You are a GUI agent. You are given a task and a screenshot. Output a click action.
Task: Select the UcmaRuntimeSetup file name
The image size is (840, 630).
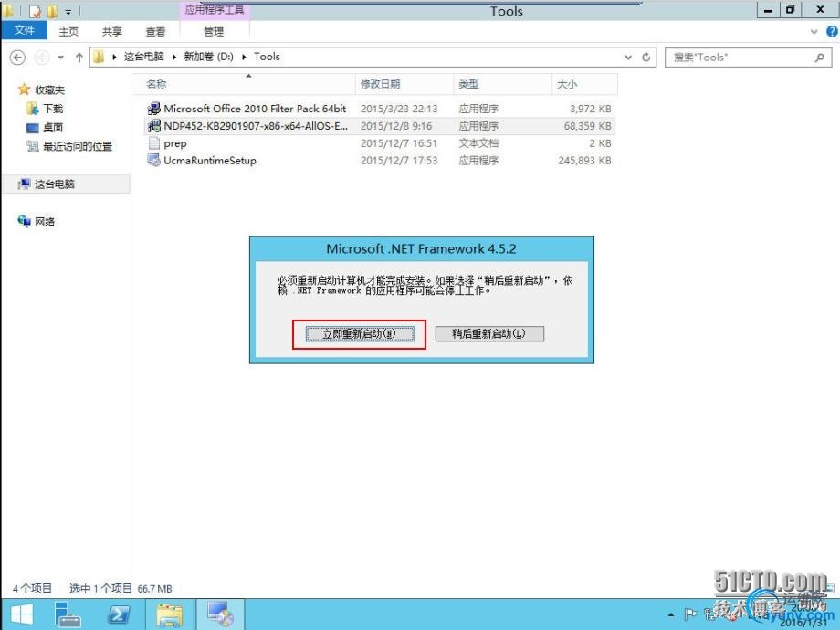pos(210,160)
